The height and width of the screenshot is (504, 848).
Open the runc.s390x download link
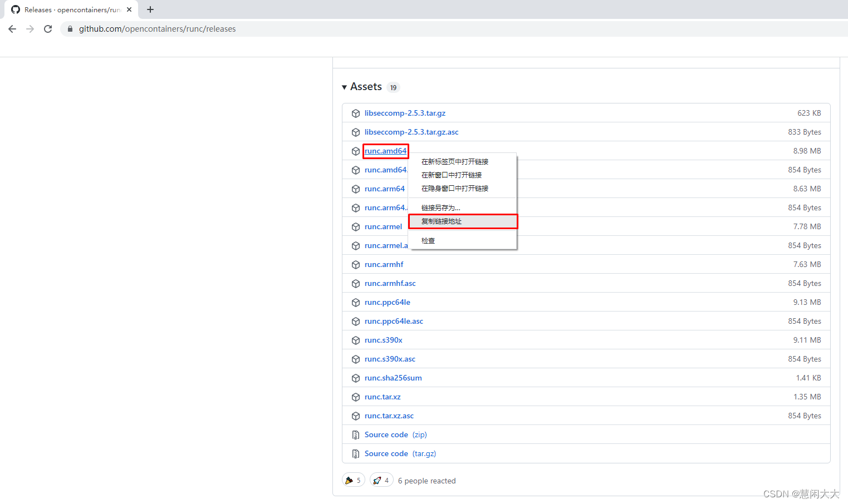(384, 340)
